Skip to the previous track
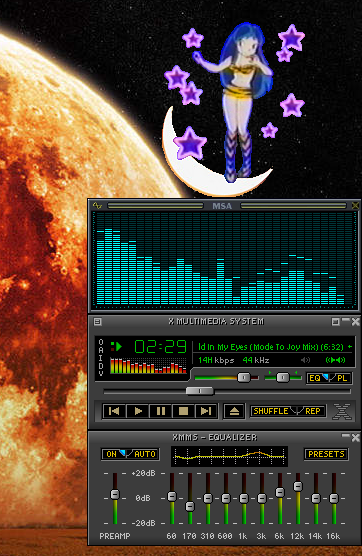This screenshot has height=556, width=362. pyautogui.click(x=114, y=411)
